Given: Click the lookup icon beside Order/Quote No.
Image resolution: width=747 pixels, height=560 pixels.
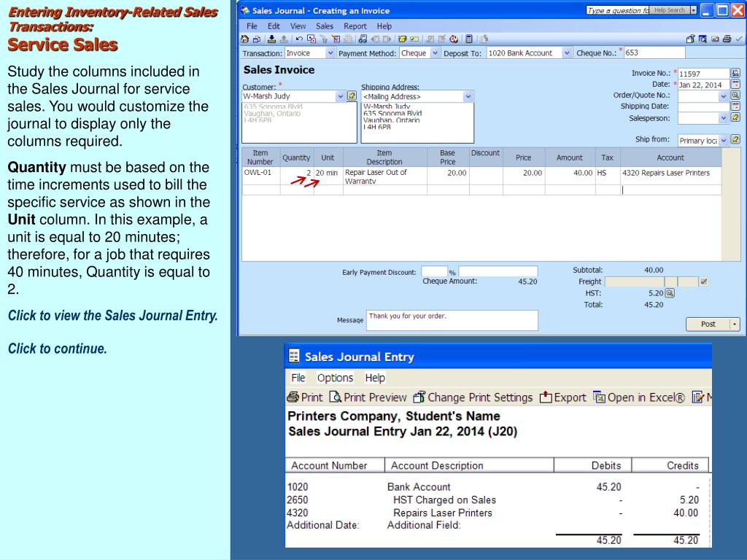Looking at the screenshot, I should pyautogui.click(x=735, y=96).
